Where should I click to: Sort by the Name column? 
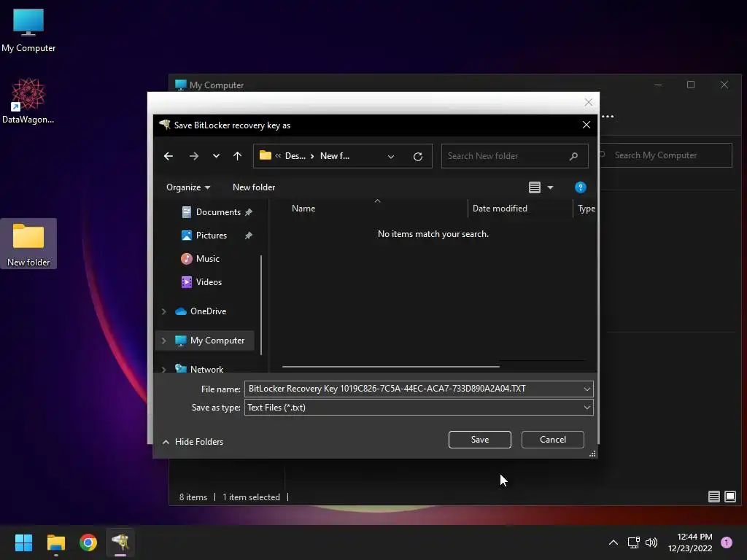point(303,209)
